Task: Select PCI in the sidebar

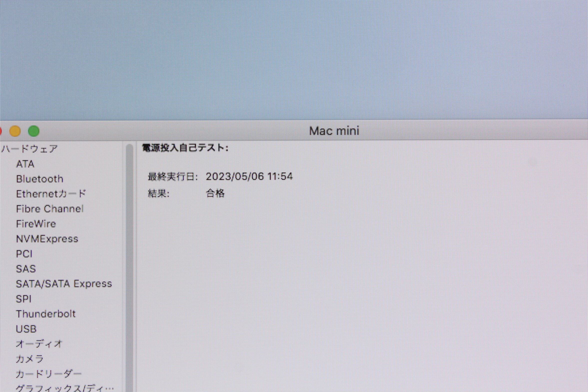Action: tap(24, 254)
